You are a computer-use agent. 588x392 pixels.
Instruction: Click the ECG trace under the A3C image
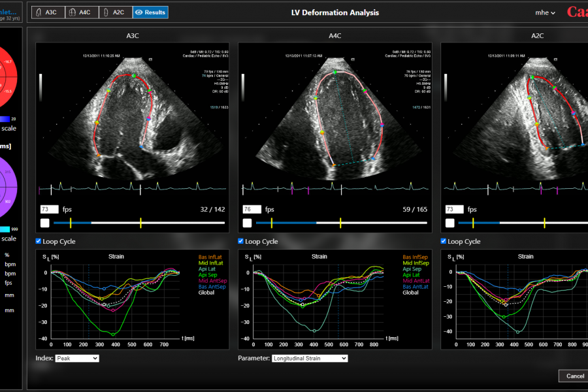(133, 188)
